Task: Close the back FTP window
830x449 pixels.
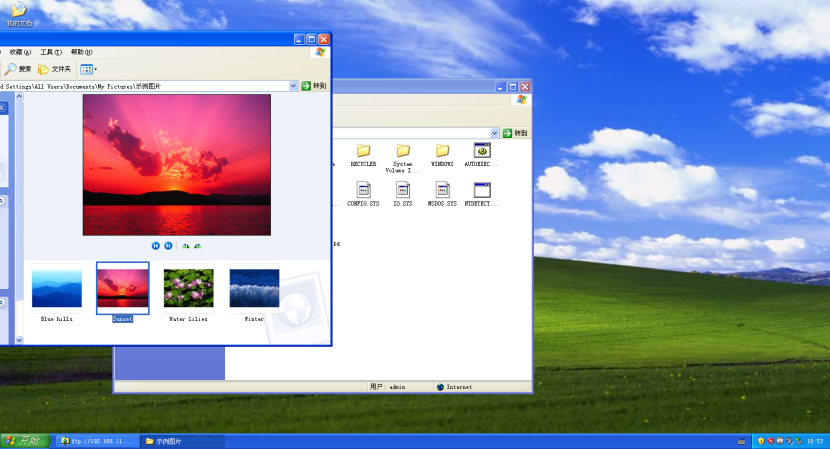Action: point(525,87)
